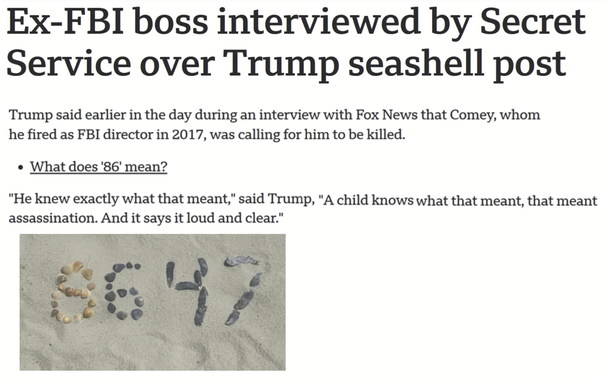The height and width of the screenshot is (381, 605).
Task: Click the word "seashell" in the headline
Action: [x=416, y=63]
